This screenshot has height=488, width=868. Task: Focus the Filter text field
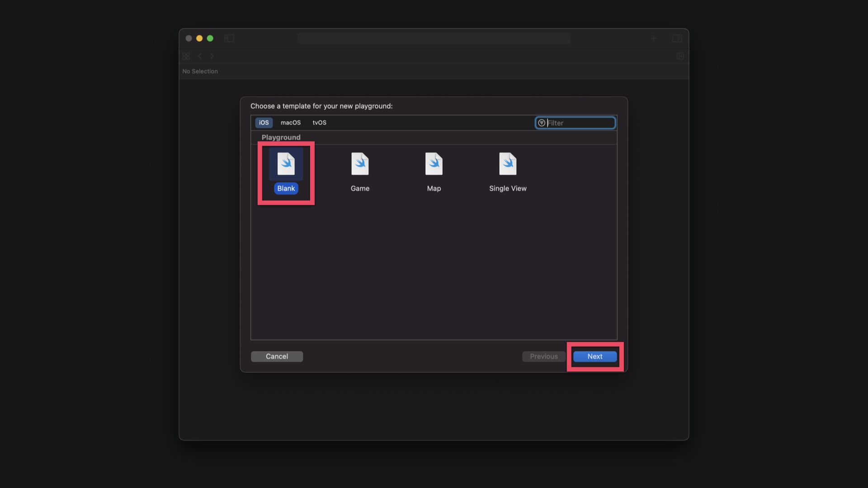580,123
